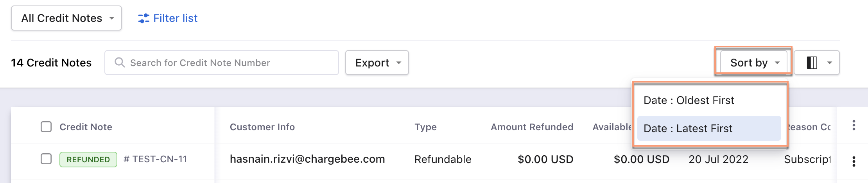Image resolution: width=868 pixels, height=183 pixels.
Task: Click the search magnifier icon
Action: (x=120, y=63)
